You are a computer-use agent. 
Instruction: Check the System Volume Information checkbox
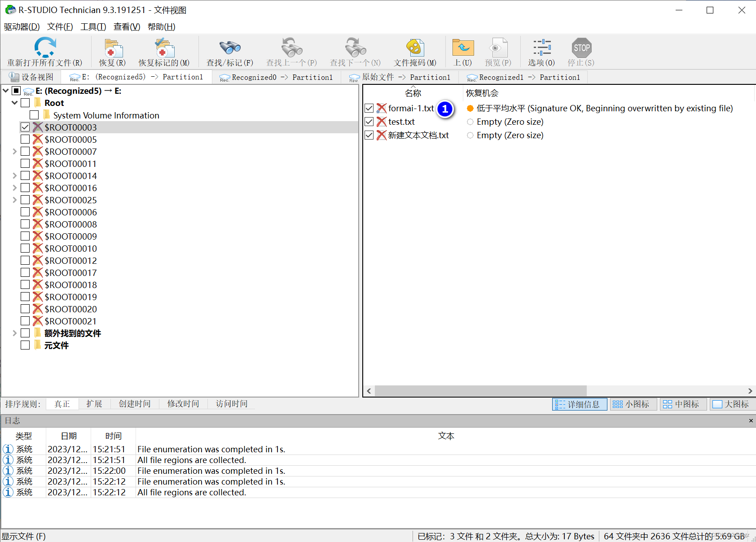tap(34, 115)
